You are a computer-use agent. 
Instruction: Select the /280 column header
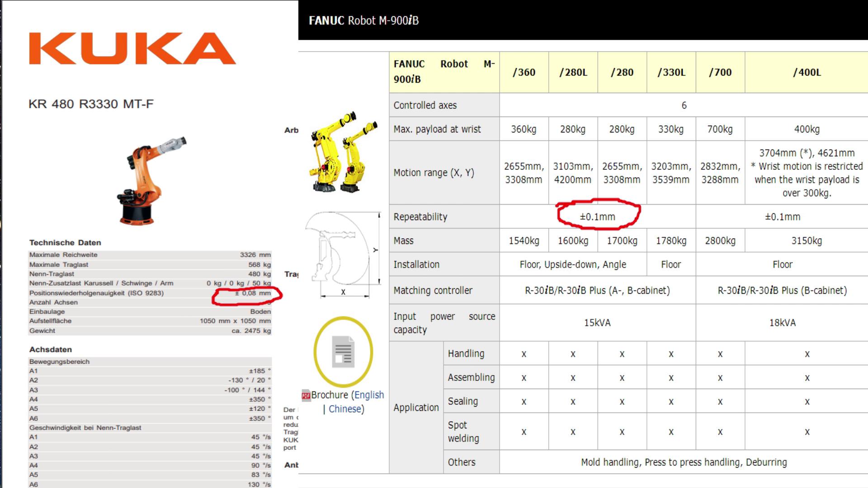tap(622, 72)
